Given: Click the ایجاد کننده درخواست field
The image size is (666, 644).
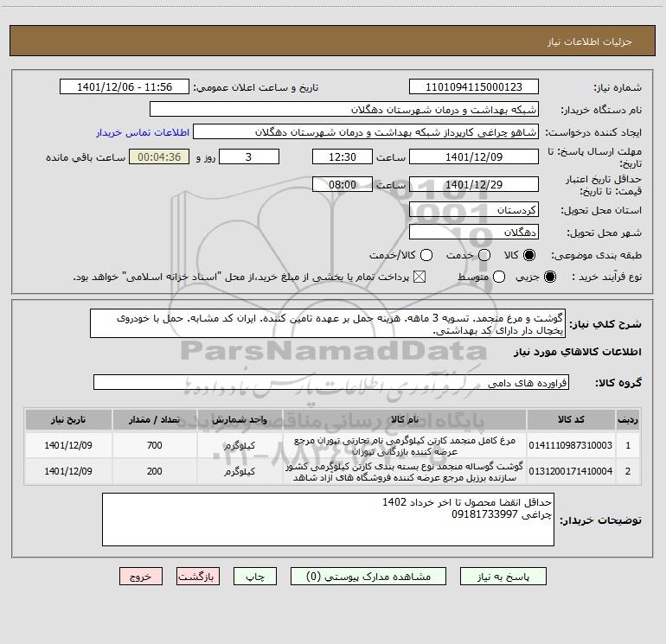Looking at the screenshot, I should point(366,132).
